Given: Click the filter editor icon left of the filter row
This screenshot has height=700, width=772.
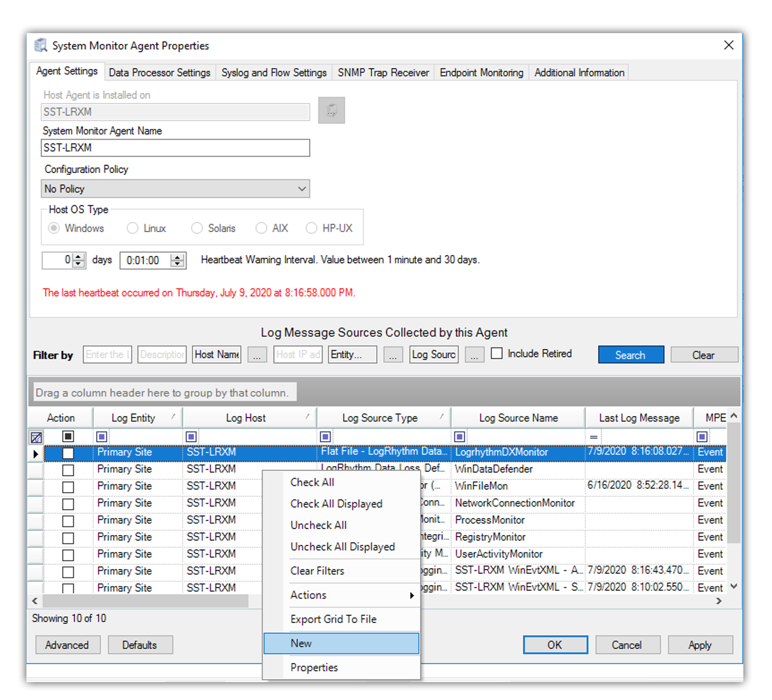Looking at the screenshot, I should 36,437.
